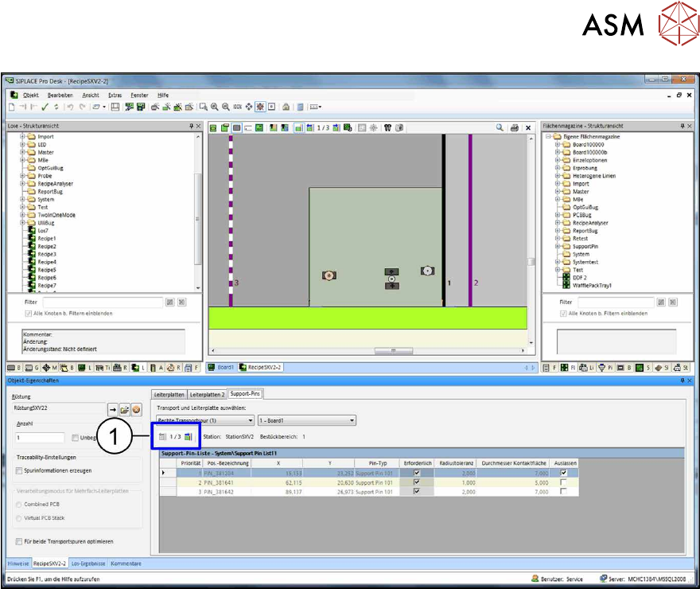
Task: Click the Zoom in magnifier icon
Action: pyautogui.click(x=215, y=107)
